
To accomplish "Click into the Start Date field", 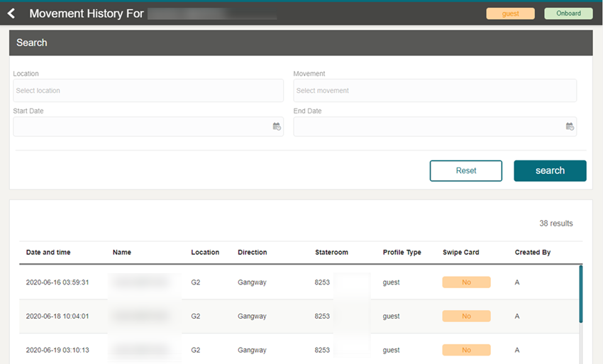I will 148,126.
